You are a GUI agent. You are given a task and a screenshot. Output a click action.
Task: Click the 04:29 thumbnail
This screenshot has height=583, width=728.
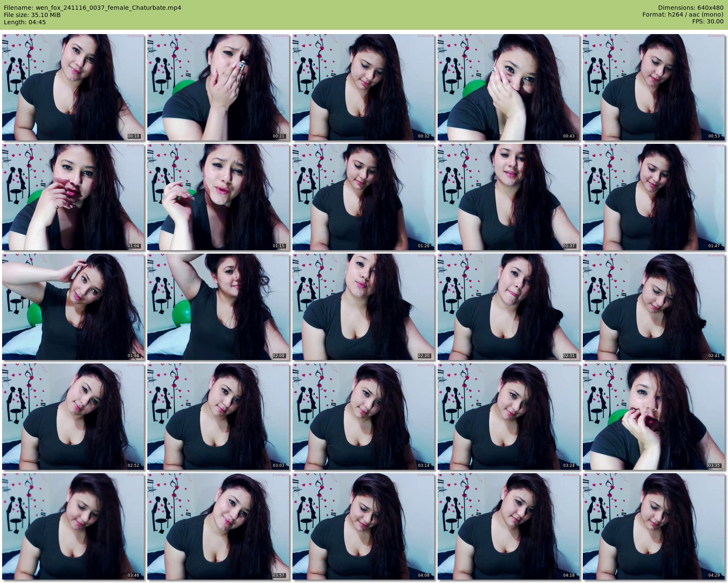point(654,526)
